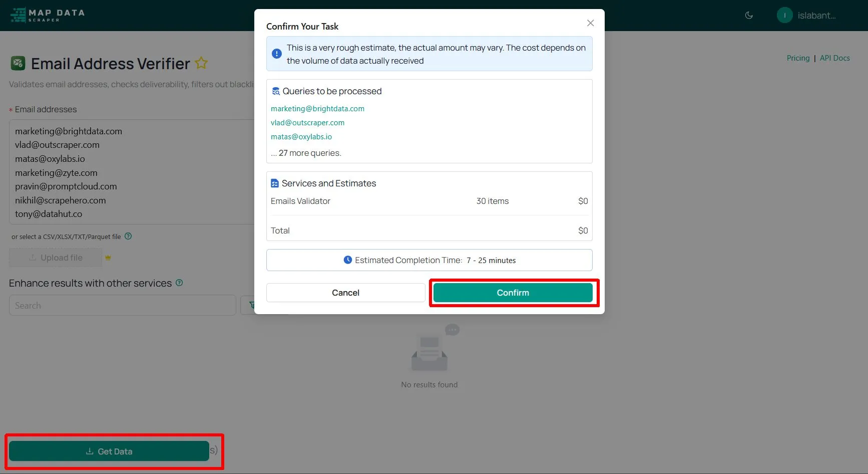Click the islabant username text

tap(816, 16)
